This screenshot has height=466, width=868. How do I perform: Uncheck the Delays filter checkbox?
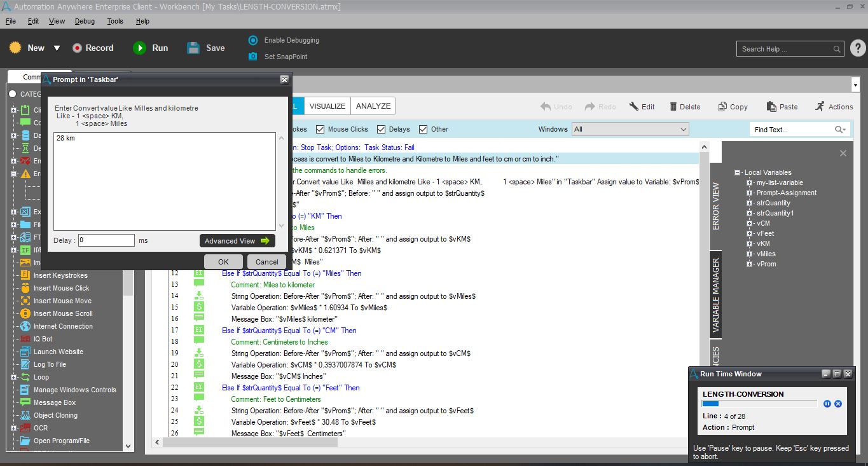(382, 129)
